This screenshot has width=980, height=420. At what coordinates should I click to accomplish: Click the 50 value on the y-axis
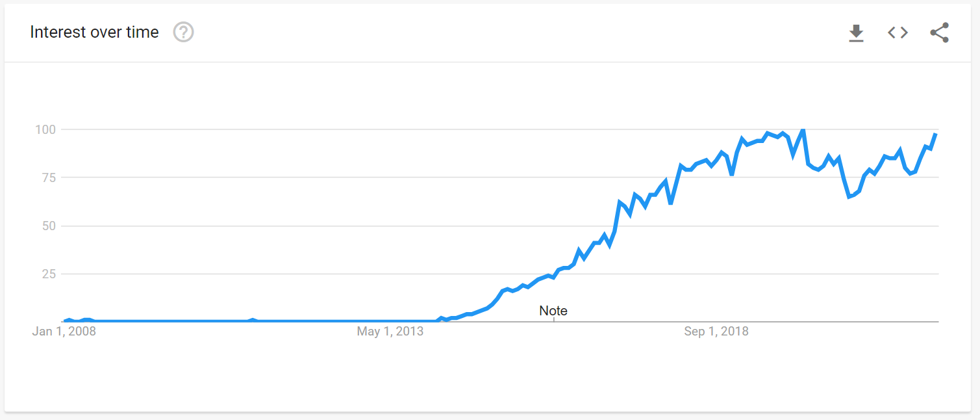(x=50, y=226)
